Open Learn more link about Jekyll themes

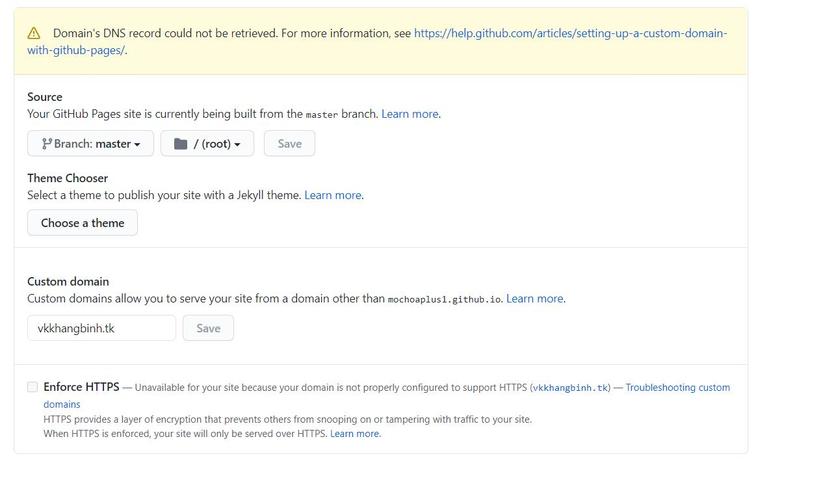333,195
